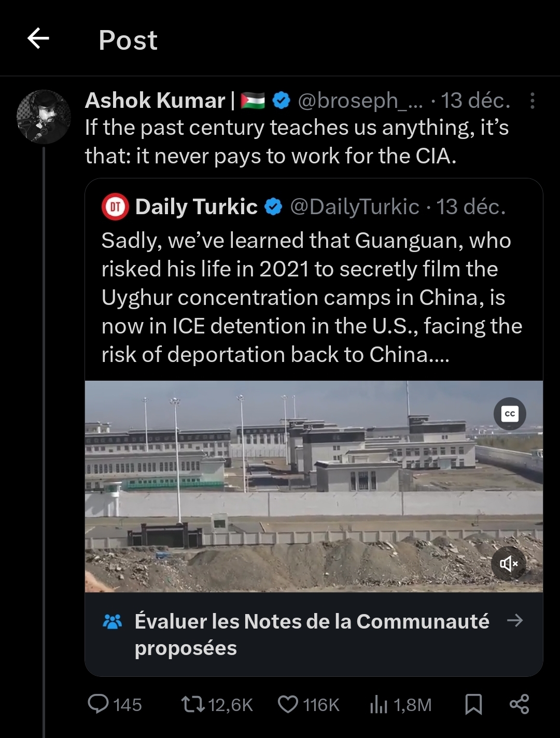Viewport: 560px width, 738px height.
Task: Tap the back arrow
Action: tap(38, 38)
